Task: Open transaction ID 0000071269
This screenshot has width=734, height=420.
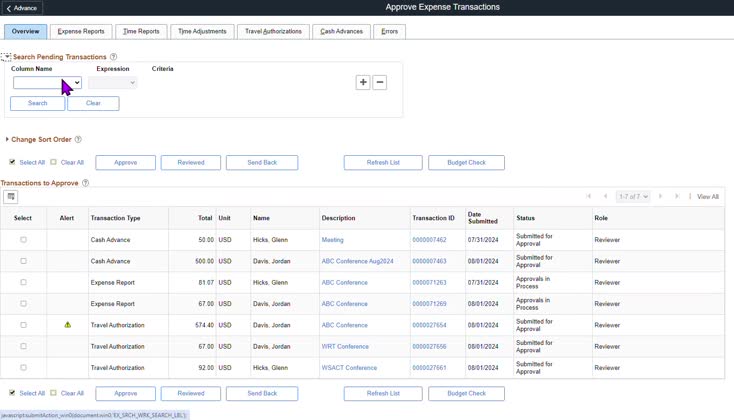Action: (429, 304)
